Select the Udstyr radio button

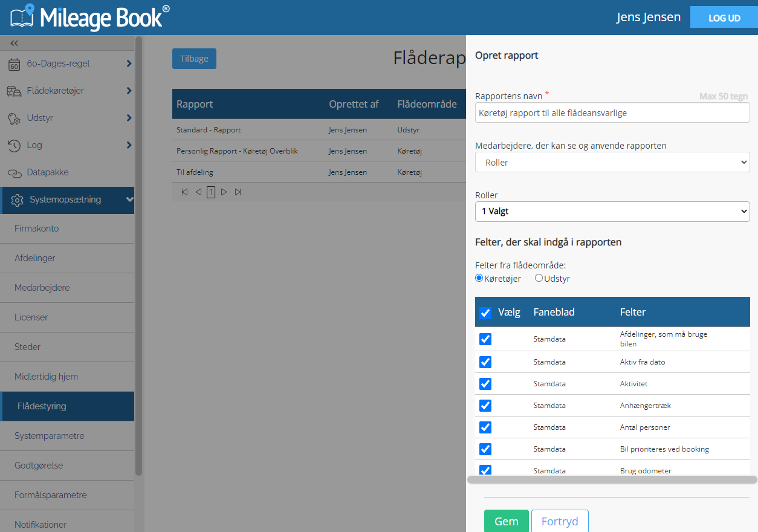point(539,278)
